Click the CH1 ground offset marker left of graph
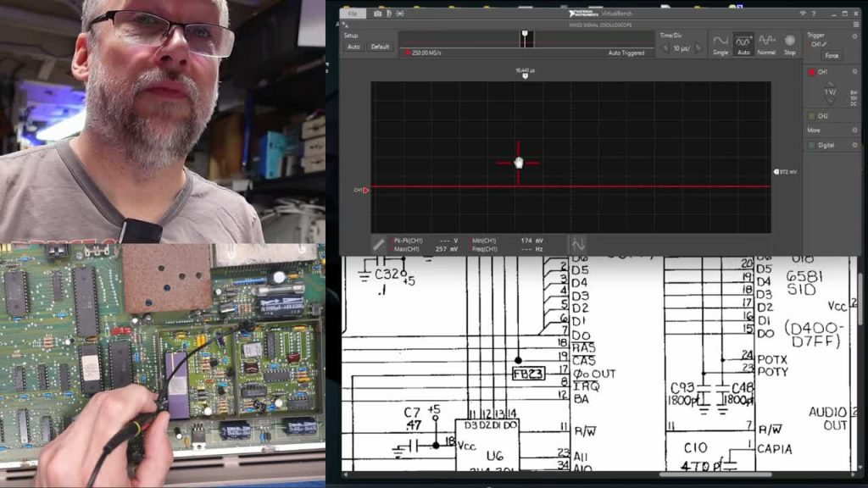The height and width of the screenshot is (488, 868). click(361, 190)
